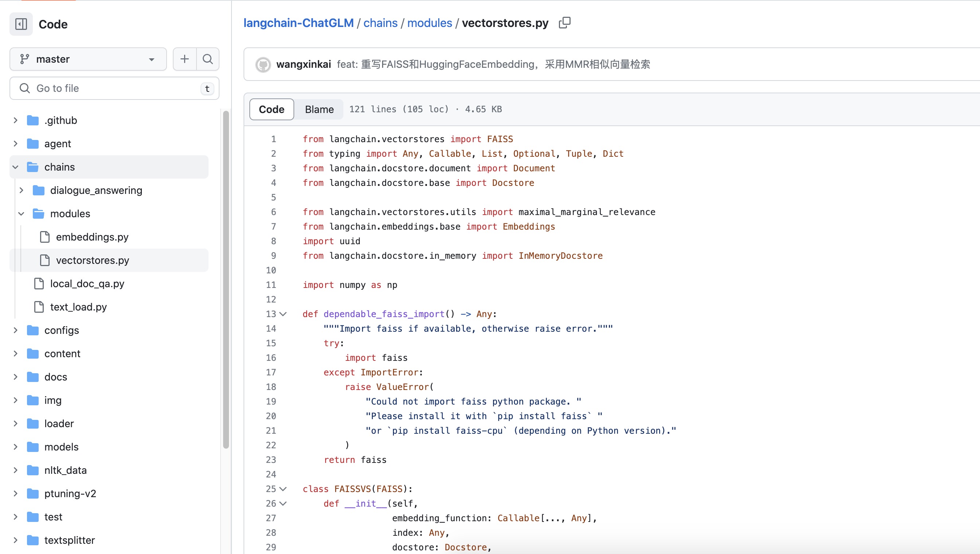Expand the loader folder chevron
The image size is (980, 554).
[16, 424]
